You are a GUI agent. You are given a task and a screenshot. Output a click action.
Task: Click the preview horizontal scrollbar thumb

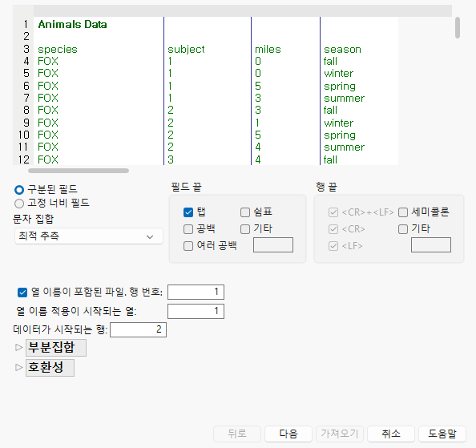(79, 171)
